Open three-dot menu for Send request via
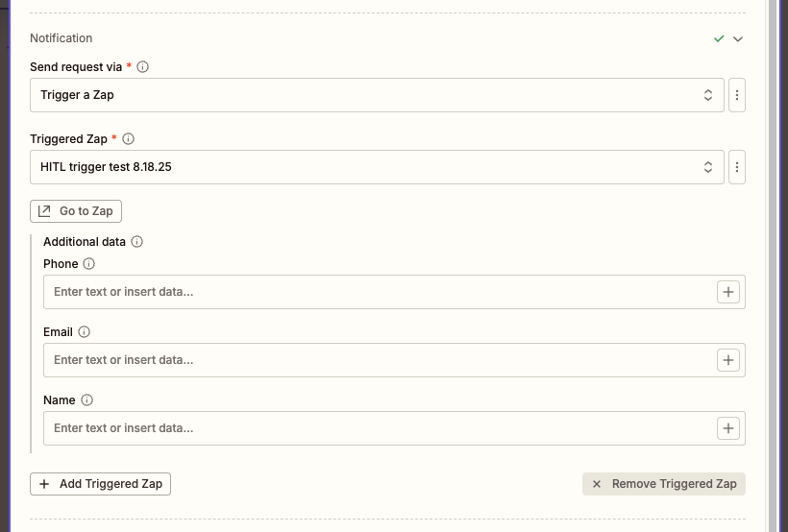 tap(737, 95)
